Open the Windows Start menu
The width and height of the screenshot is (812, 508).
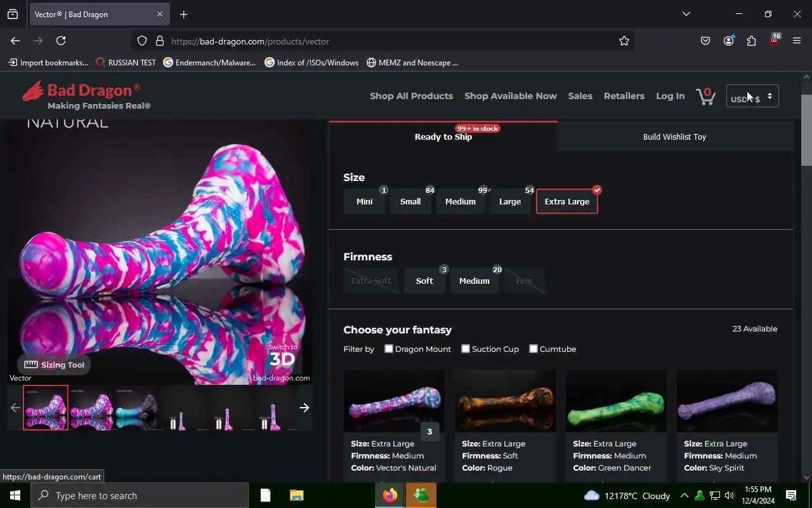tap(15, 495)
